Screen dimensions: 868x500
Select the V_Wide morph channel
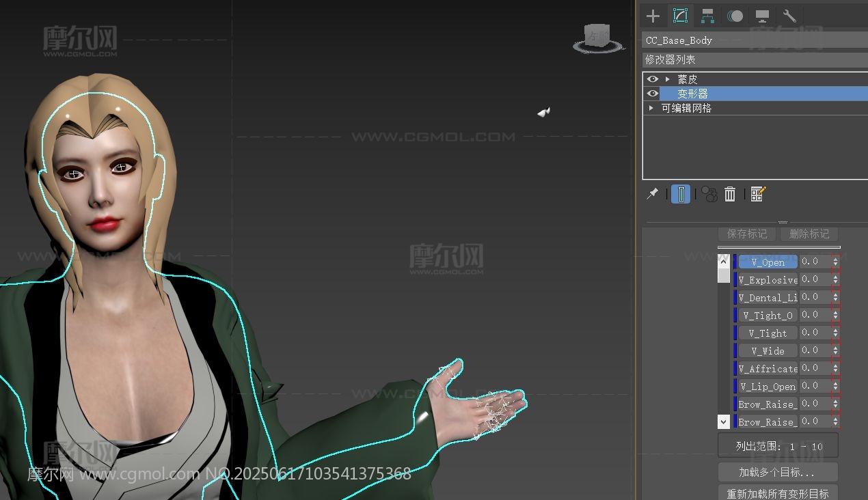pos(768,350)
